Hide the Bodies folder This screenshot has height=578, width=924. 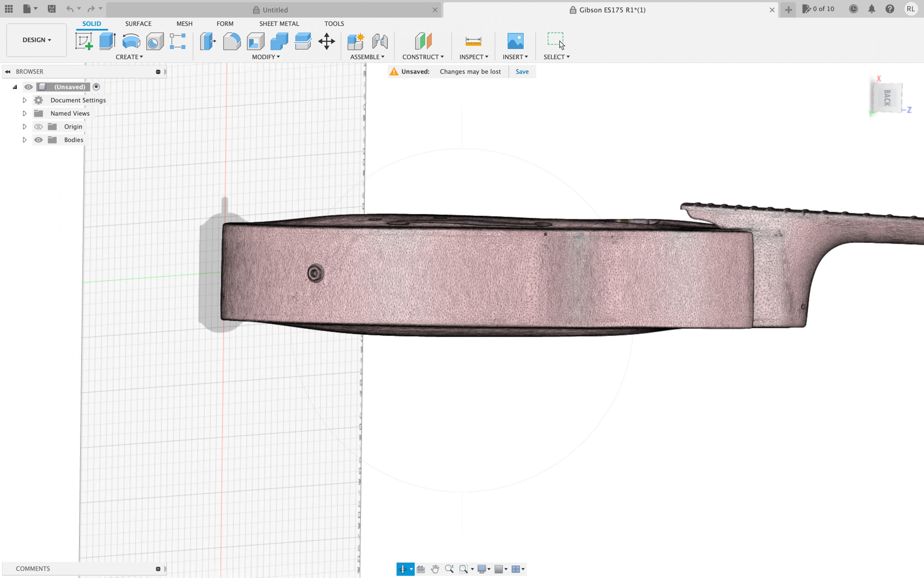point(38,140)
